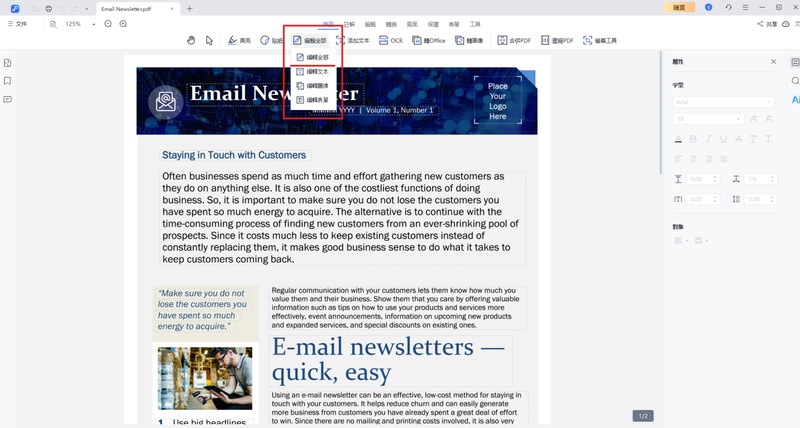
Task: Click the 添加文本 add text tool
Action: [x=353, y=41]
